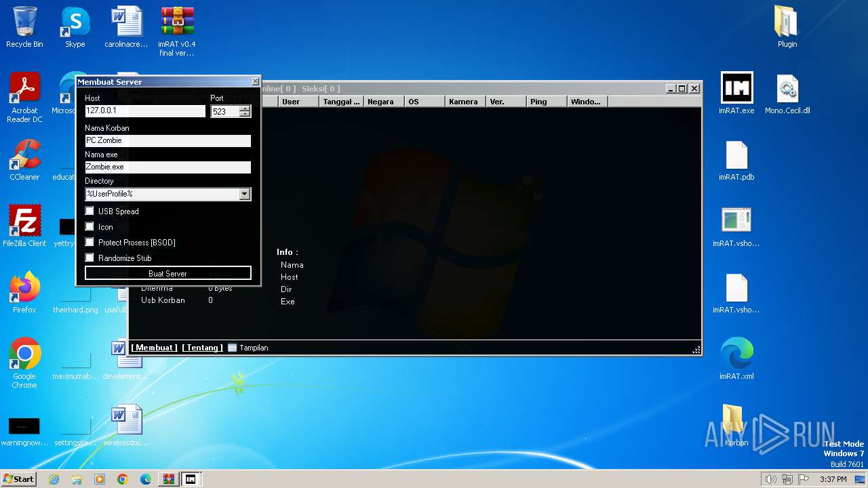Viewport: 868px width, 488px height.
Task: Open FileZilla Client shortcut
Action: [x=24, y=226]
